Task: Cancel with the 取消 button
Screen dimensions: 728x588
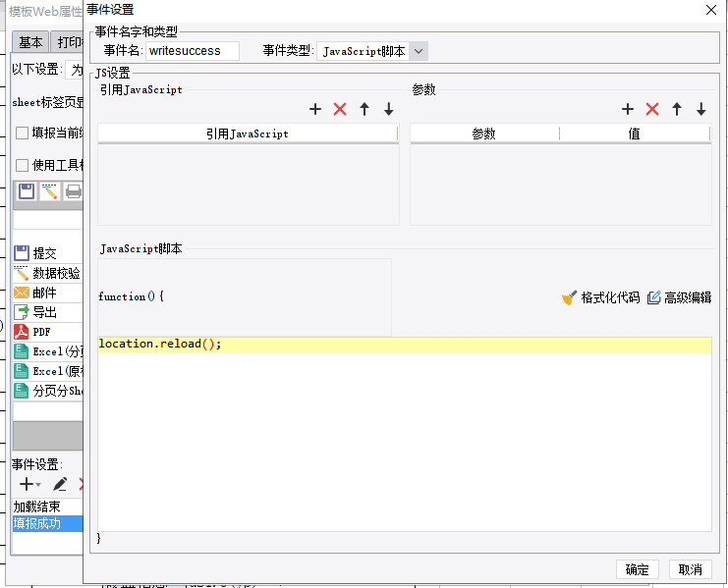Action: 691,569
